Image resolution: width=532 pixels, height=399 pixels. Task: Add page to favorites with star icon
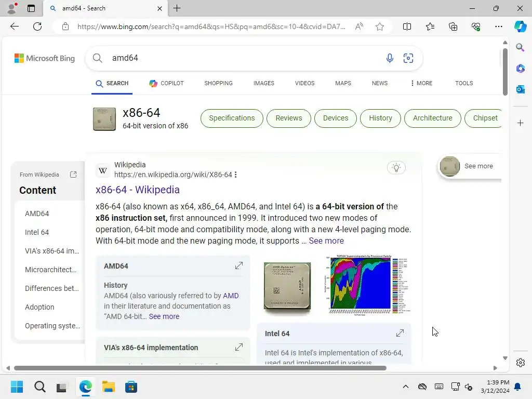pos(380,26)
